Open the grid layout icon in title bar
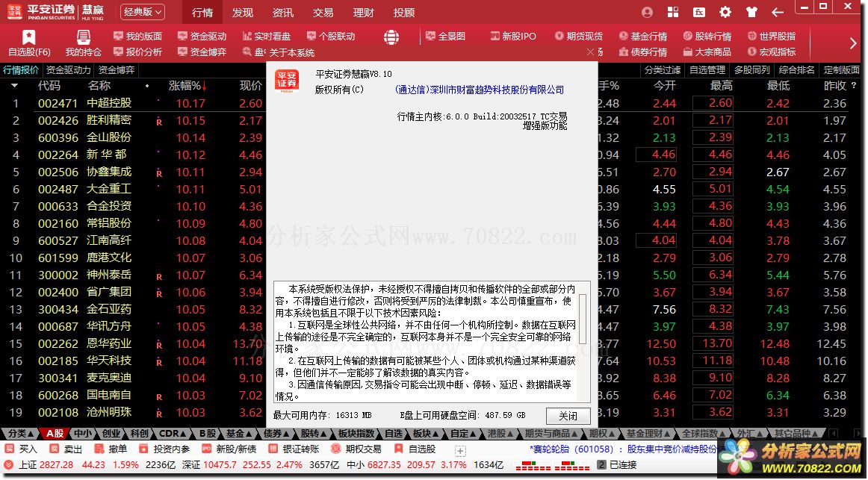The height and width of the screenshot is (480, 868). point(673,12)
